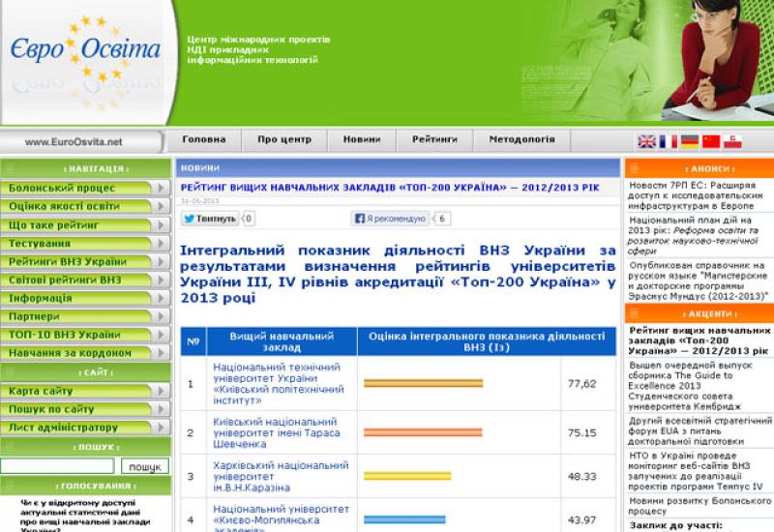The width and height of the screenshot is (774, 532).
Task: Click the orange 77,62 rating bar
Action: point(423,383)
